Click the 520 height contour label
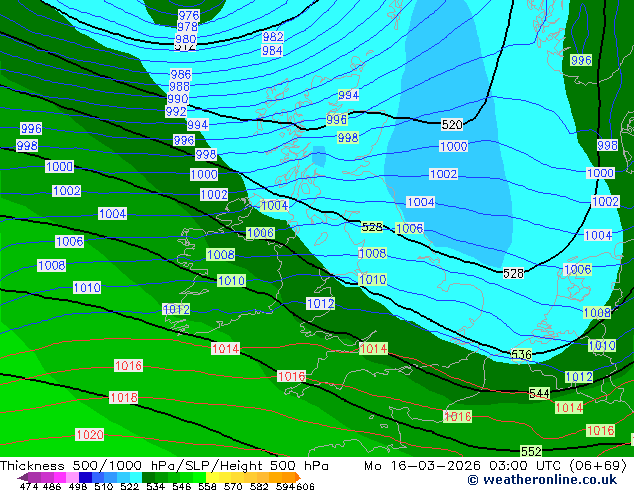 pos(452,125)
